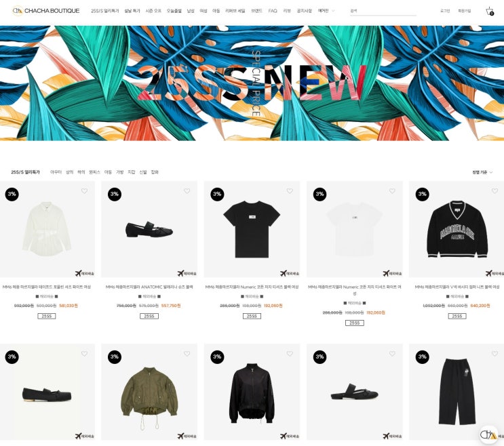Click the airplane overseas-shipping badge on the white shirt
This screenshot has width=504, height=446.
[x=85, y=273]
